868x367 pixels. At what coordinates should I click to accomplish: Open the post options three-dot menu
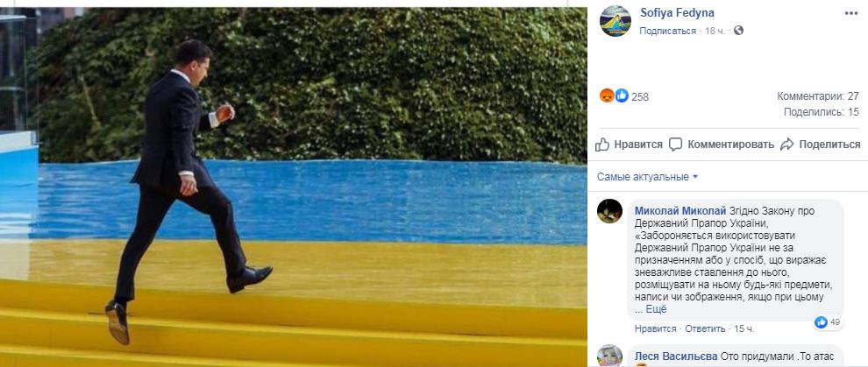pos(850,13)
